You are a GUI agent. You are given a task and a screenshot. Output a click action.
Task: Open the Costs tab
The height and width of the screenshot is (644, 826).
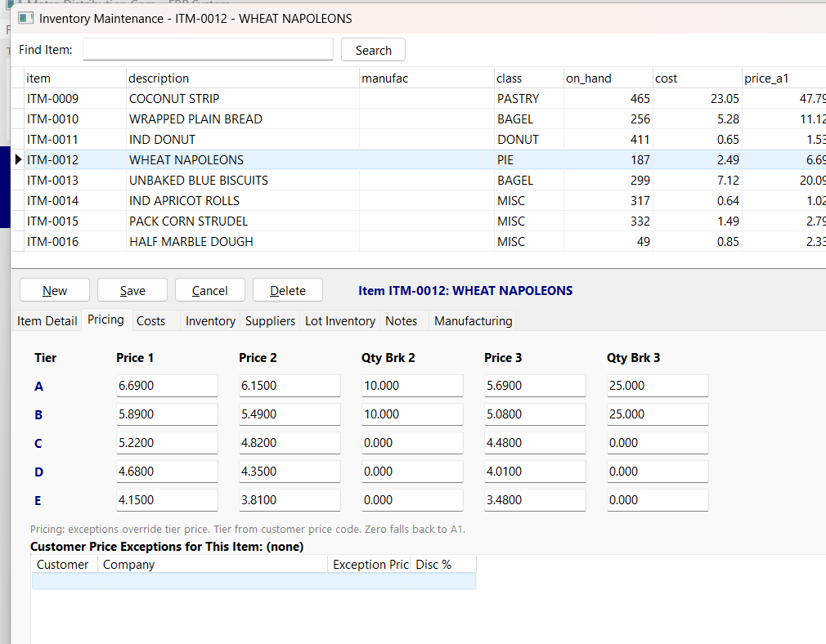coord(150,320)
